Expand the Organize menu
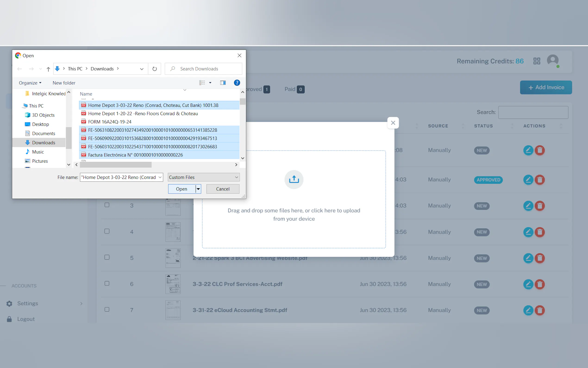Image resolution: width=588 pixels, height=368 pixels. pyautogui.click(x=30, y=83)
